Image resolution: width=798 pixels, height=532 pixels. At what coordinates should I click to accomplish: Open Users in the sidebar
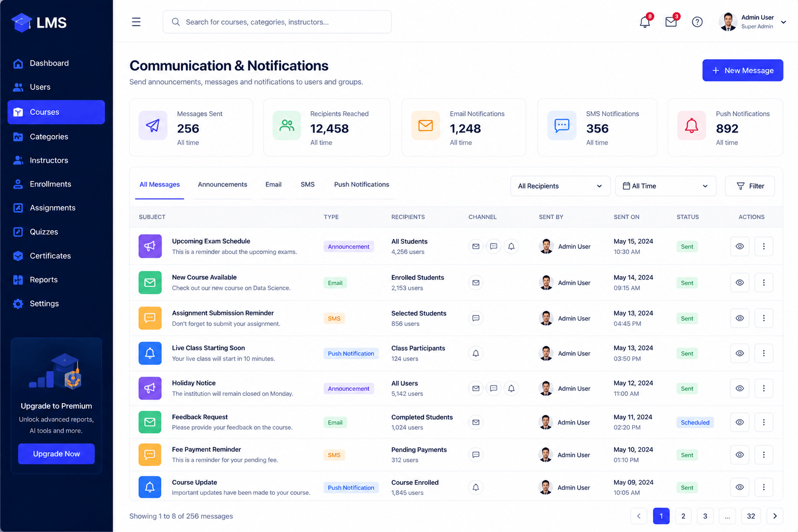(x=56, y=87)
